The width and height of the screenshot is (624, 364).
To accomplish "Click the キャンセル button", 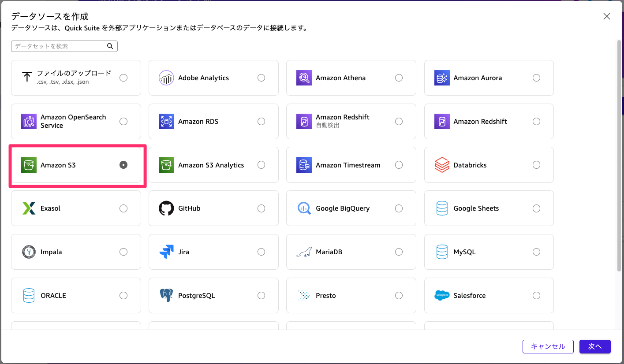I will (x=548, y=346).
